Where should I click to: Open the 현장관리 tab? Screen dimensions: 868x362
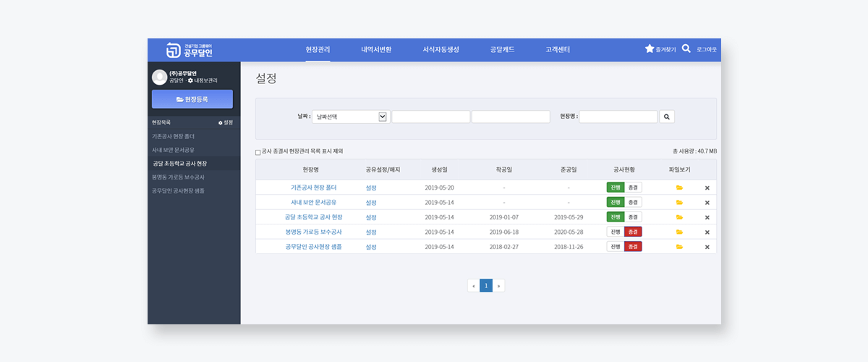click(318, 49)
